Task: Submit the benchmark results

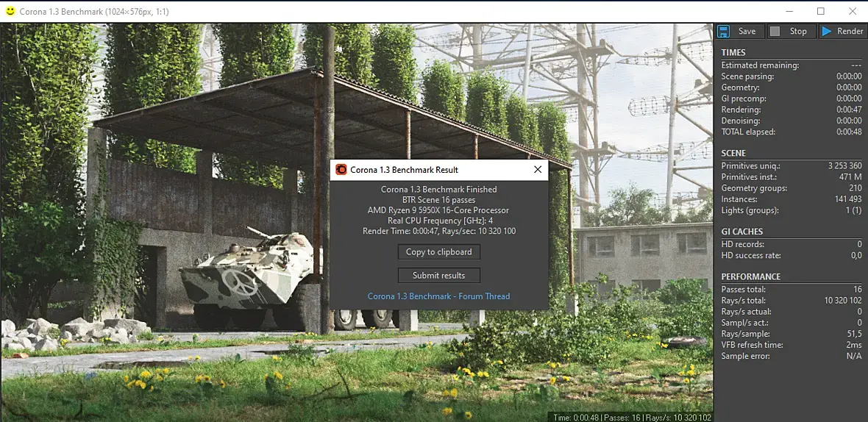Action: click(x=439, y=276)
